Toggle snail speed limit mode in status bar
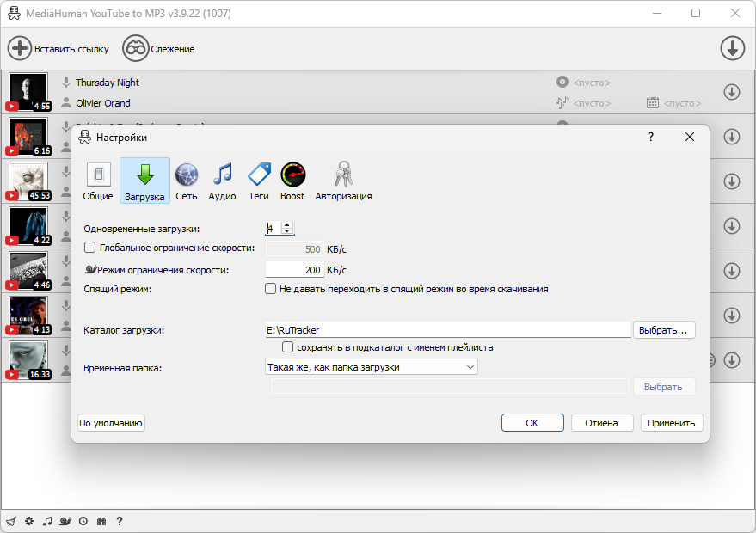Image resolution: width=756 pixels, height=533 pixels. coord(65,521)
